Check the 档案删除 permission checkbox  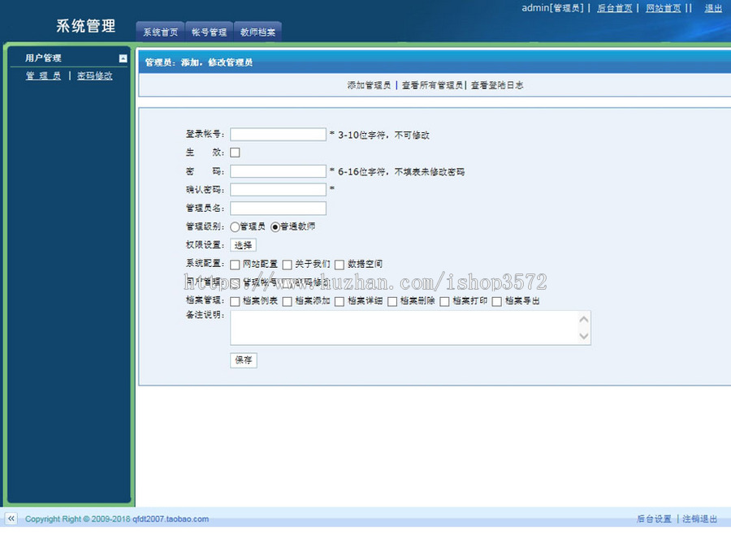pyautogui.click(x=390, y=301)
